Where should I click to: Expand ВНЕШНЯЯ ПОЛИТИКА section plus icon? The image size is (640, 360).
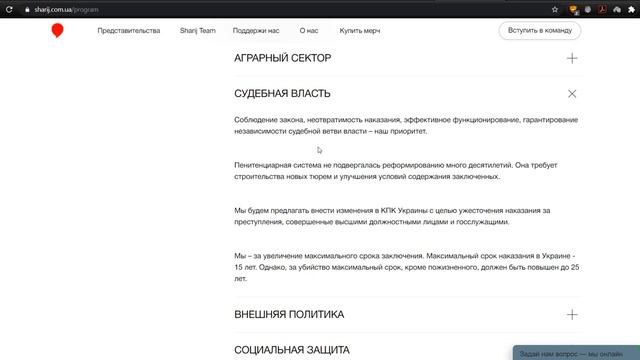572,315
